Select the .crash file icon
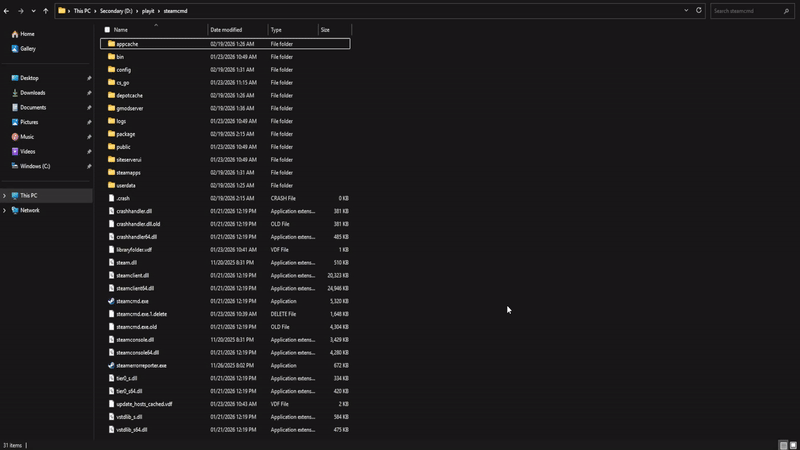 (x=111, y=198)
